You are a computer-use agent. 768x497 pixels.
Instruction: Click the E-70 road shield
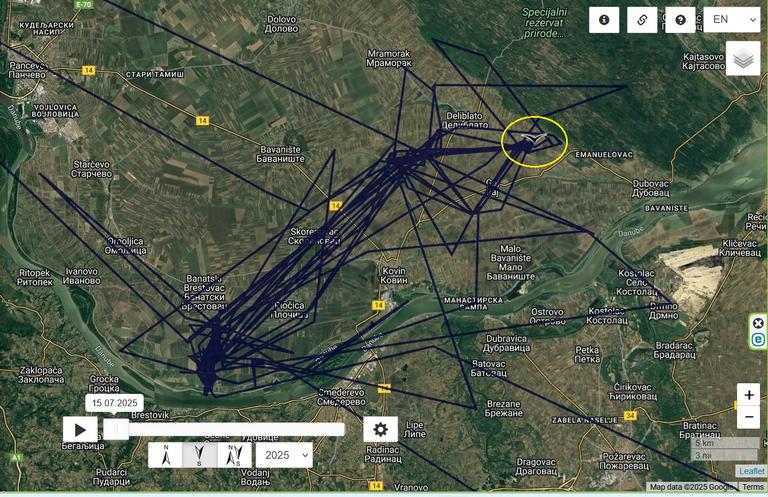coord(83,4)
